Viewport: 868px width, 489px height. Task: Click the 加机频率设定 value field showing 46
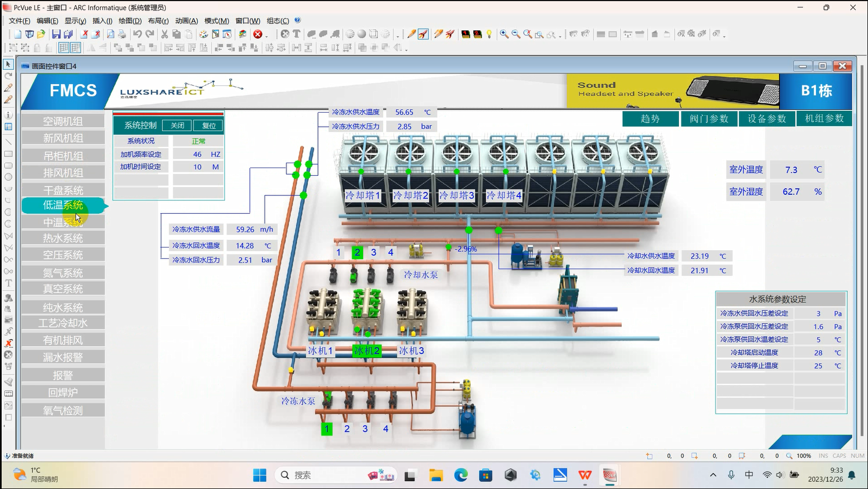coord(197,154)
